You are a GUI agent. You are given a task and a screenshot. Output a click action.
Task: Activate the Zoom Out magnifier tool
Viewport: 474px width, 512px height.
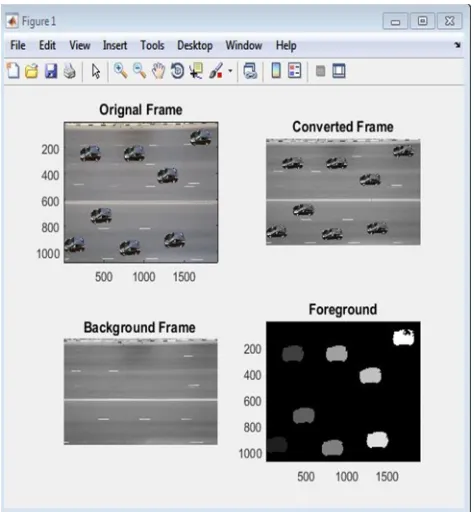pyautogui.click(x=139, y=71)
